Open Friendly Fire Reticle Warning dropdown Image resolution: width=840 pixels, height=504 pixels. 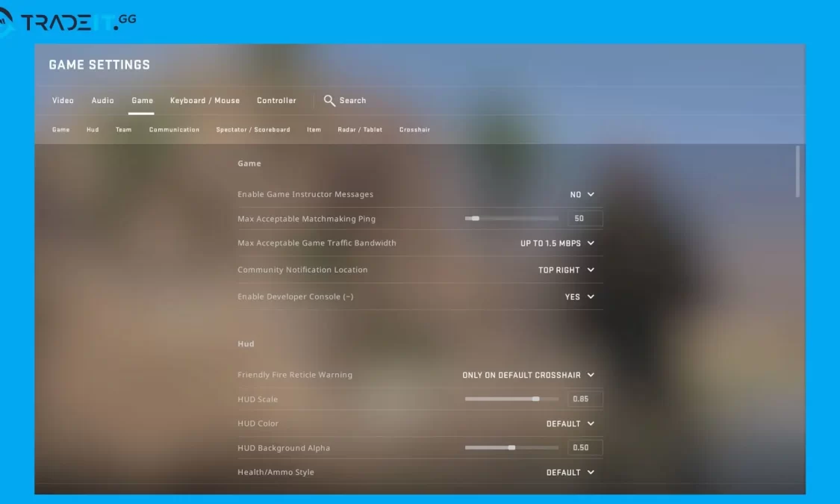tap(528, 375)
